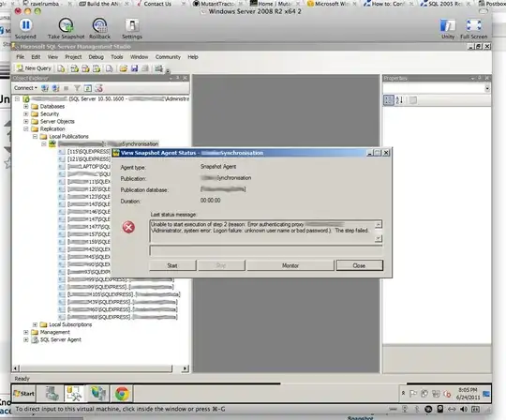Show hidden system tray icons
This screenshot has height=420, width=506.
pos(403,393)
